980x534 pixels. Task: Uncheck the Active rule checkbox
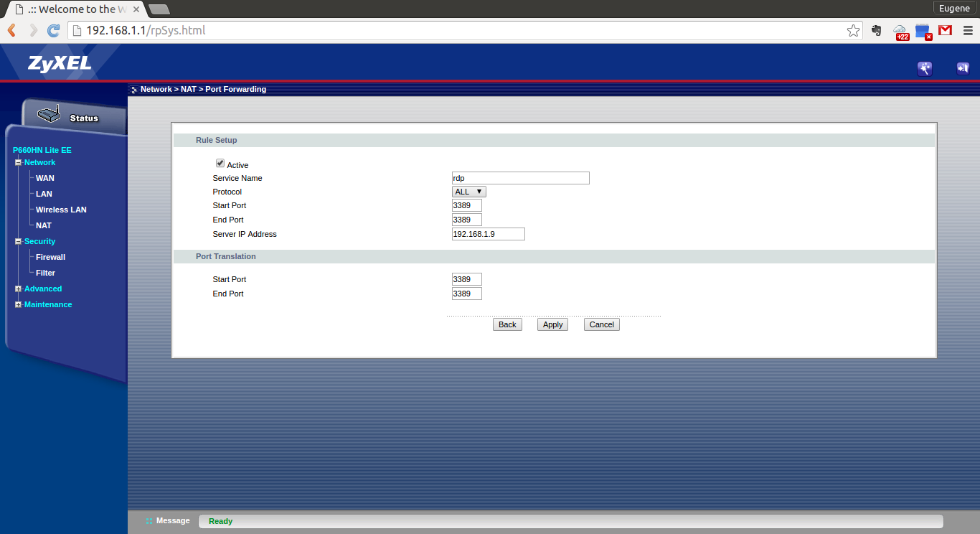(x=220, y=164)
